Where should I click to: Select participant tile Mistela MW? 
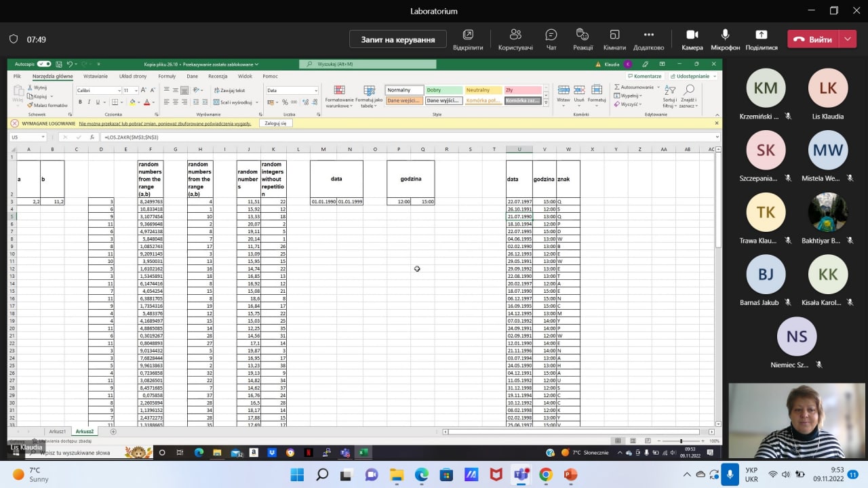(x=827, y=157)
